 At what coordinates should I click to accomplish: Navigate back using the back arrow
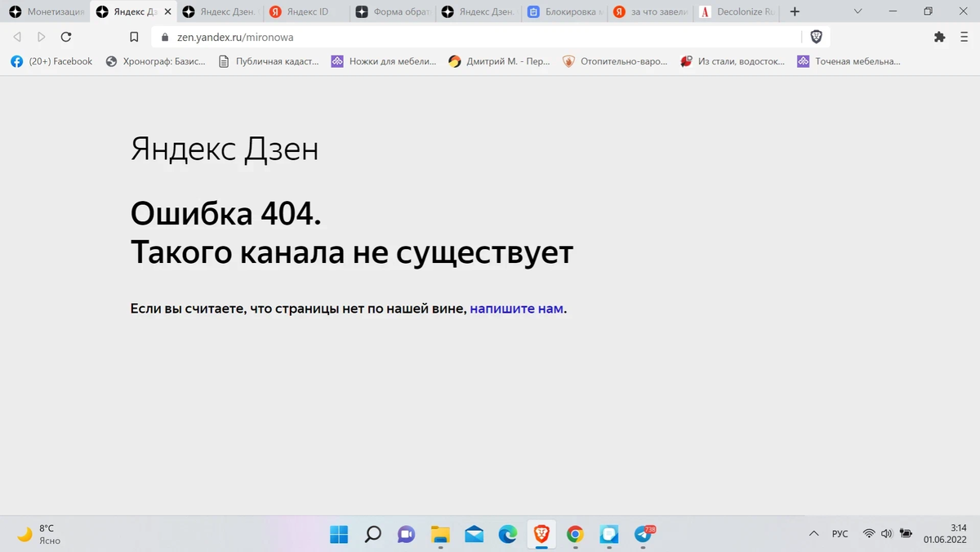click(x=16, y=37)
